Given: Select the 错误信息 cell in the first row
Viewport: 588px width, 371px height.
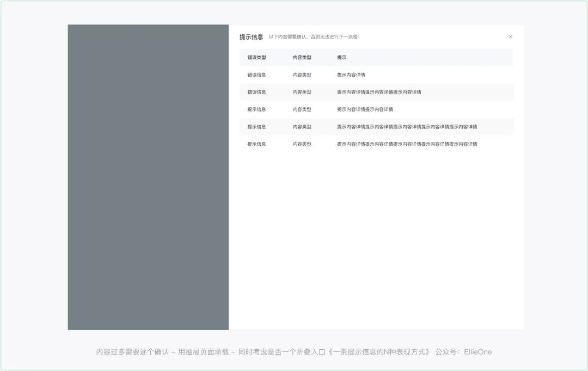Looking at the screenshot, I should [x=256, y=75].
